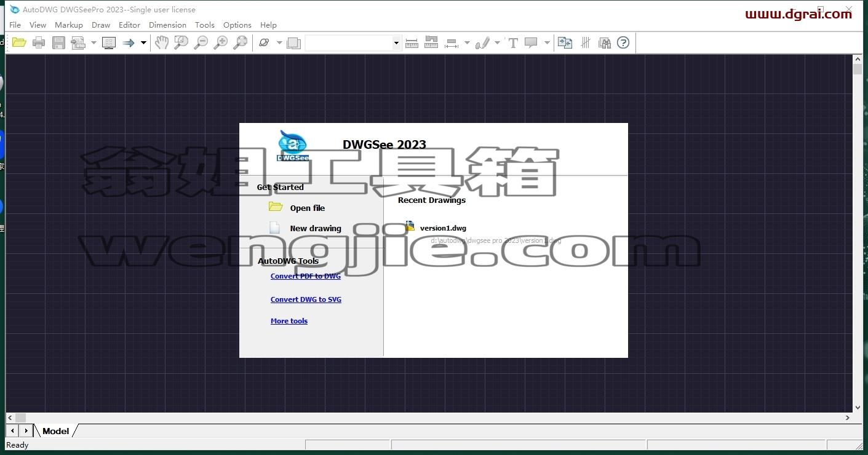Select the first ruler measure tool
The height and width of the screenshot is (455, 868).
pyautogui.click(x=412, y=42)
